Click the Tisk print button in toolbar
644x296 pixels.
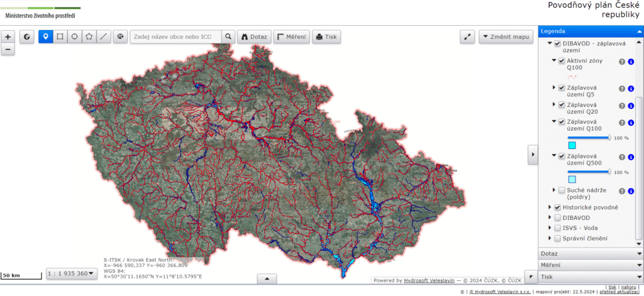(x=326, y=37)
